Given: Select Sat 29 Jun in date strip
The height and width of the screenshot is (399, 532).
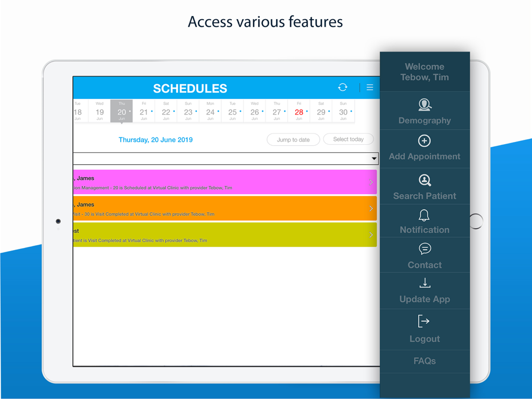Looking at the screenshot, I should 321,111.
